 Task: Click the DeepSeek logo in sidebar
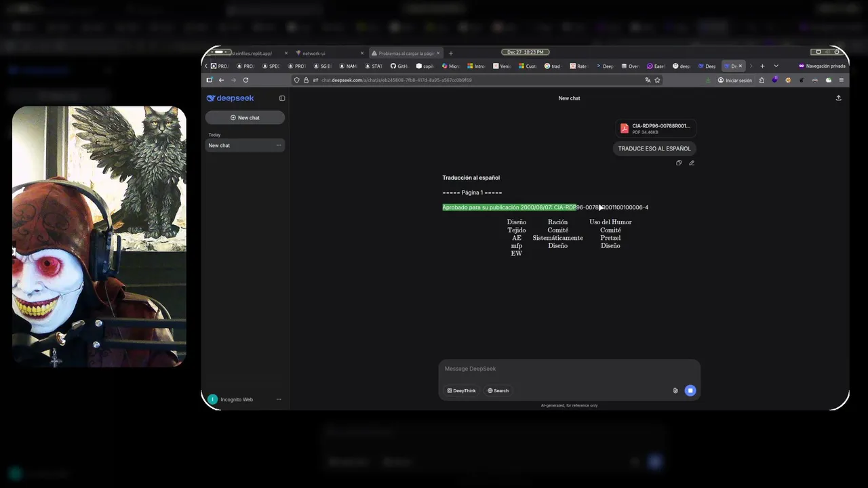230,98
